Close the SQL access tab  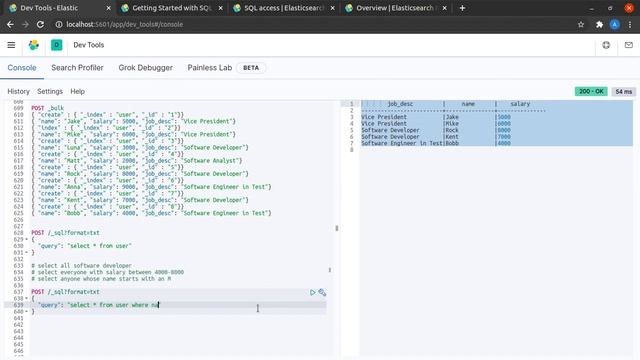coord(333,8)
